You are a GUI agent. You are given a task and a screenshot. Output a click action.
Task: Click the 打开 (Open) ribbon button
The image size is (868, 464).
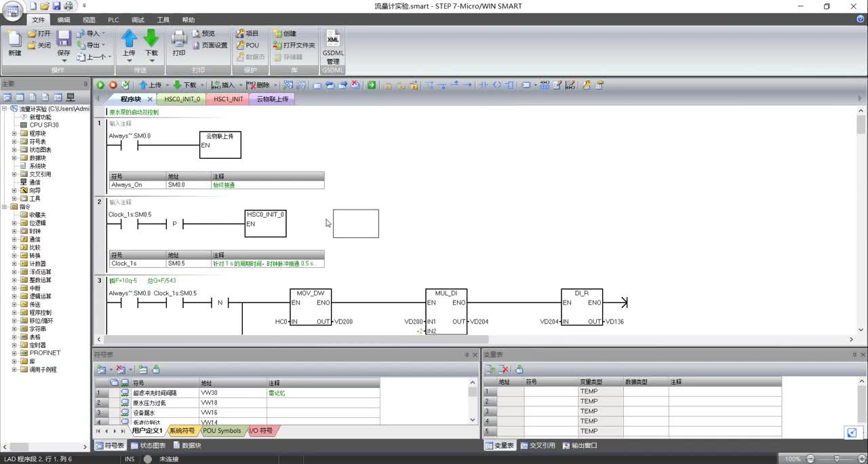[x=39, y=33]
